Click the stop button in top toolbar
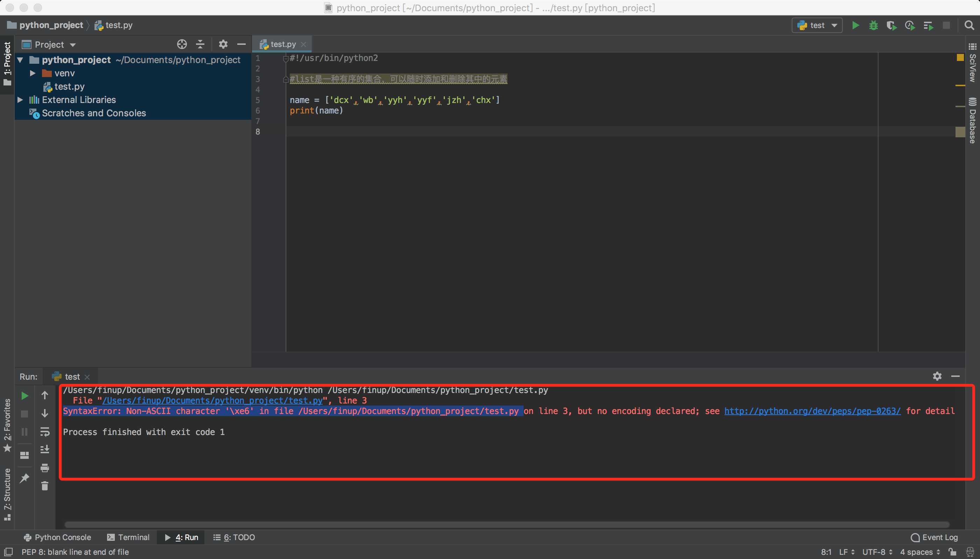Screen dimensions: 980x559 coord(946,25)
